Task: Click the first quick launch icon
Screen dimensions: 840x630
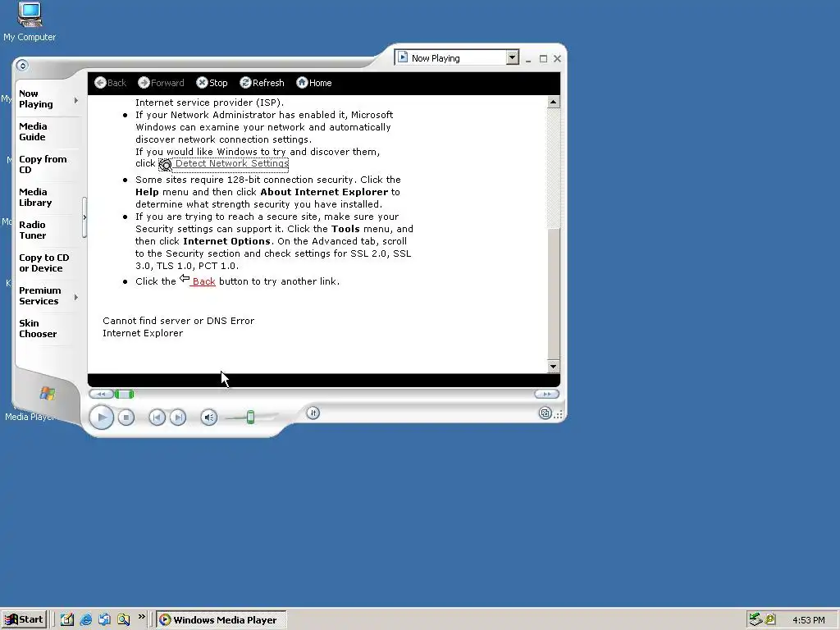Action: 67,620
